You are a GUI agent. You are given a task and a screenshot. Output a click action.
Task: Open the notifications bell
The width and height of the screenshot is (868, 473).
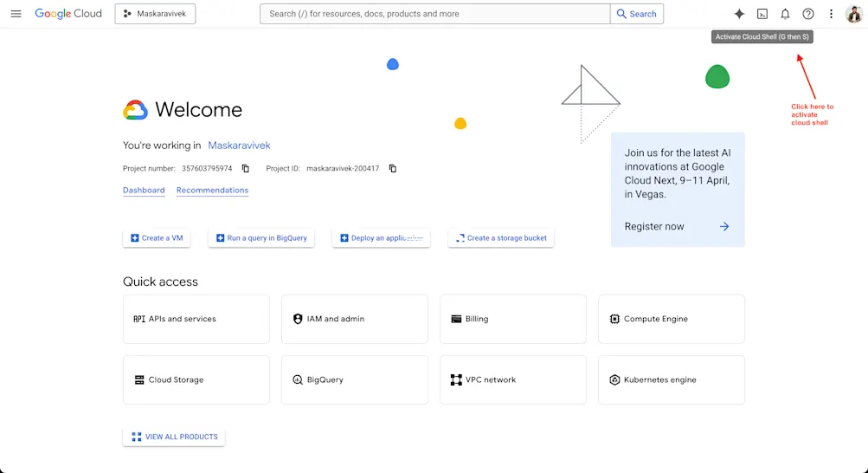click(785, 14)
